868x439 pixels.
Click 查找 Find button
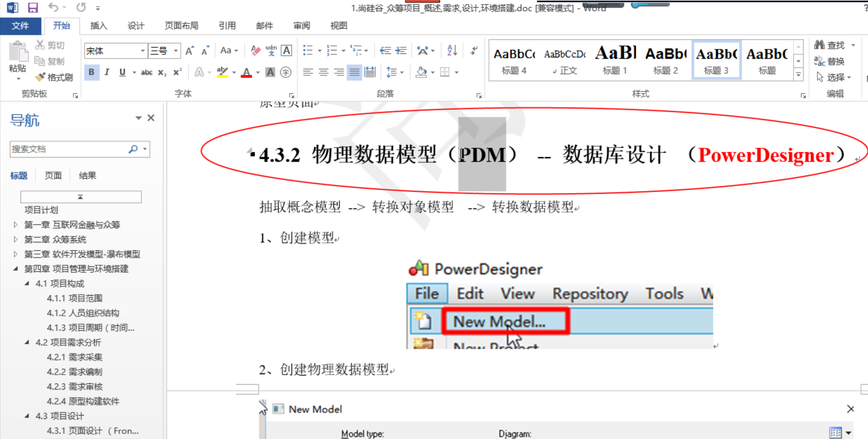click(x=830, y=45)
